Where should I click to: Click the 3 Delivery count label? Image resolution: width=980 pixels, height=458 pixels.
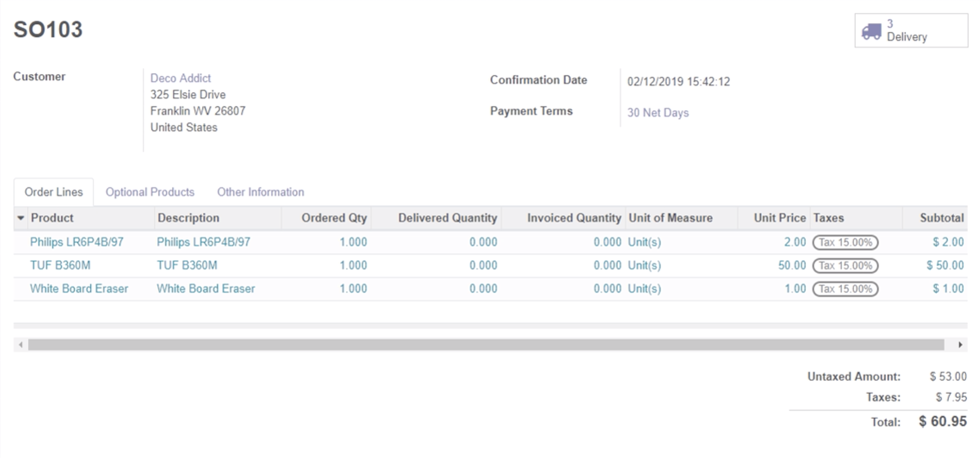click(906, 31)
